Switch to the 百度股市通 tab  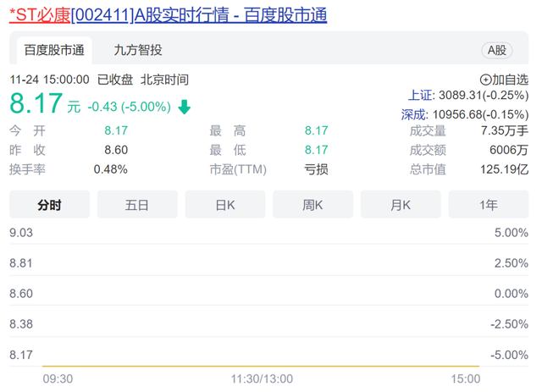click(54, 50)
